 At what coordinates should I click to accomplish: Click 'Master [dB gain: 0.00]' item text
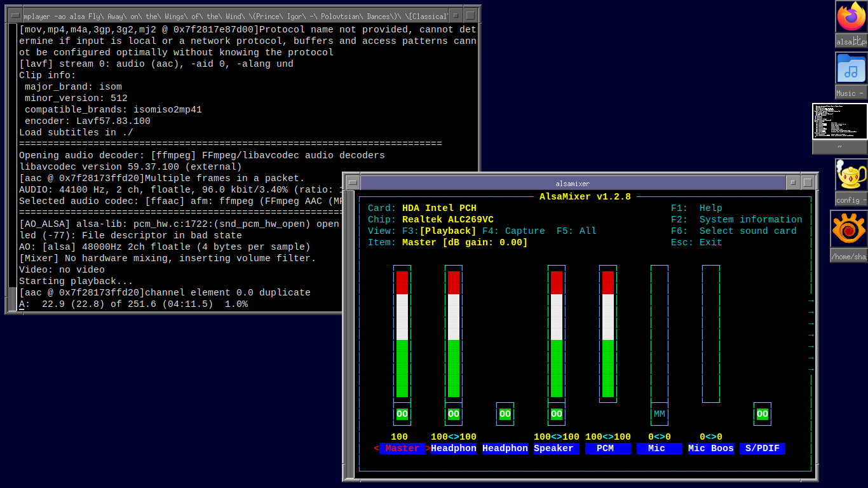[465, 243]
